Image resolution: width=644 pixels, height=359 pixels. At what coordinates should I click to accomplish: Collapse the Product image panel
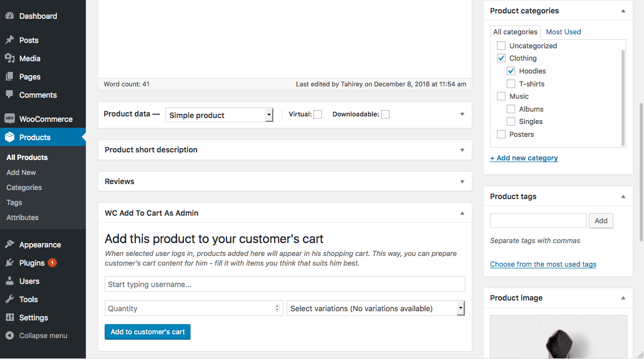(623, 298)
